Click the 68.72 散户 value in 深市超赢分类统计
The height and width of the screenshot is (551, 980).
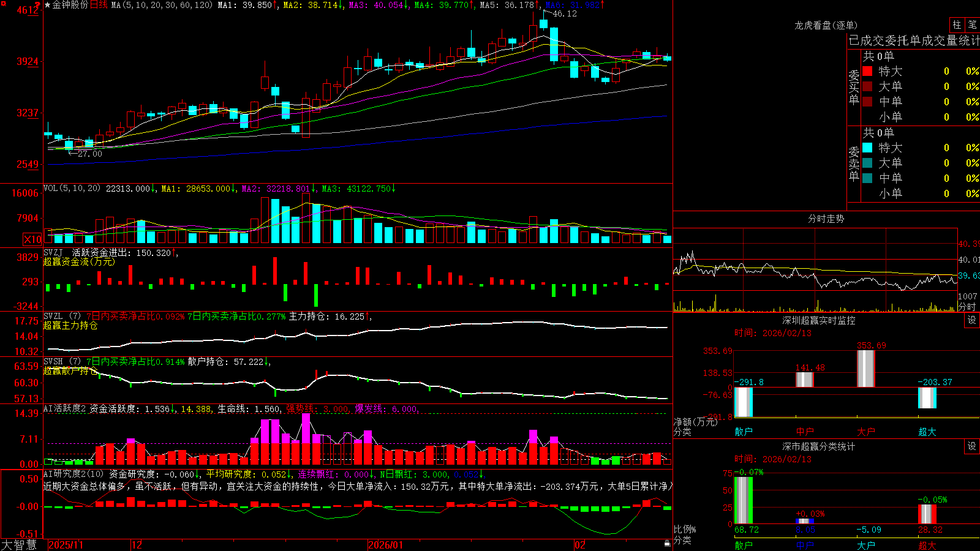746,530
